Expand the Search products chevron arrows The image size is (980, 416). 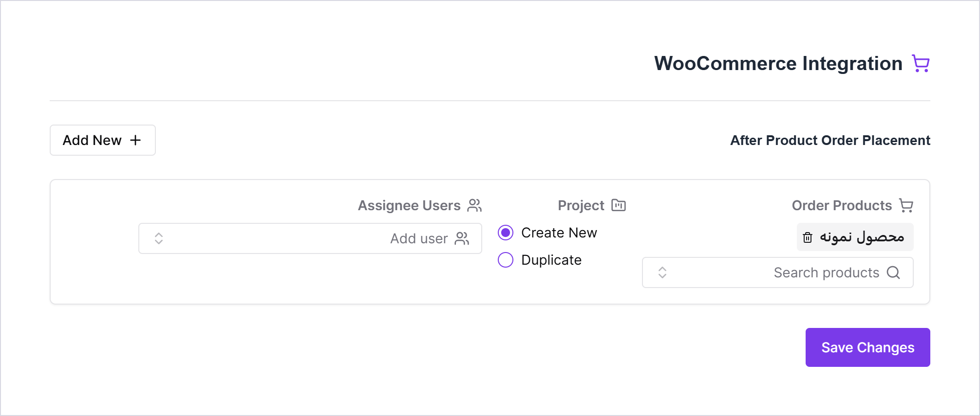click(662, 272)
